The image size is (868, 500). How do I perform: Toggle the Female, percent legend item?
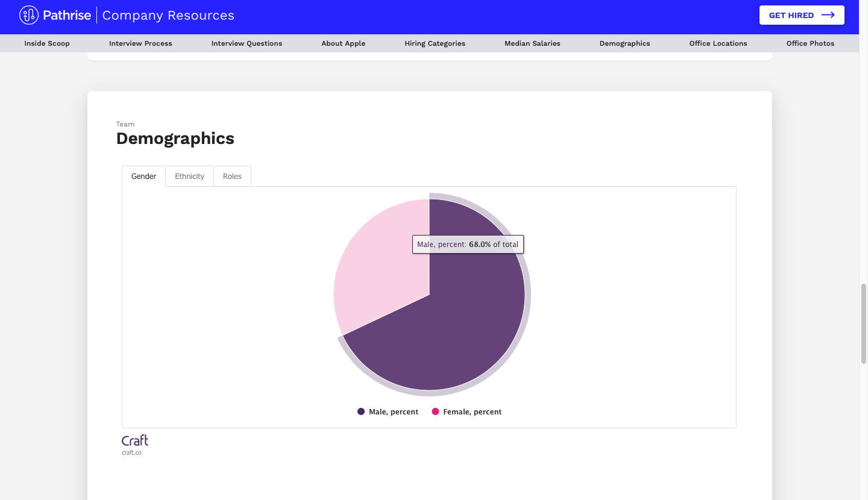tap(467, 412)
